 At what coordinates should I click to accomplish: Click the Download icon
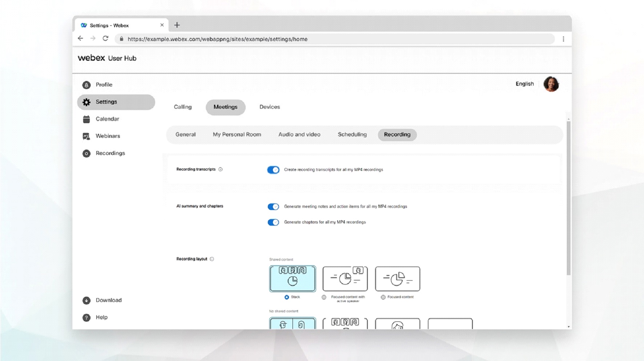(86, 300)
